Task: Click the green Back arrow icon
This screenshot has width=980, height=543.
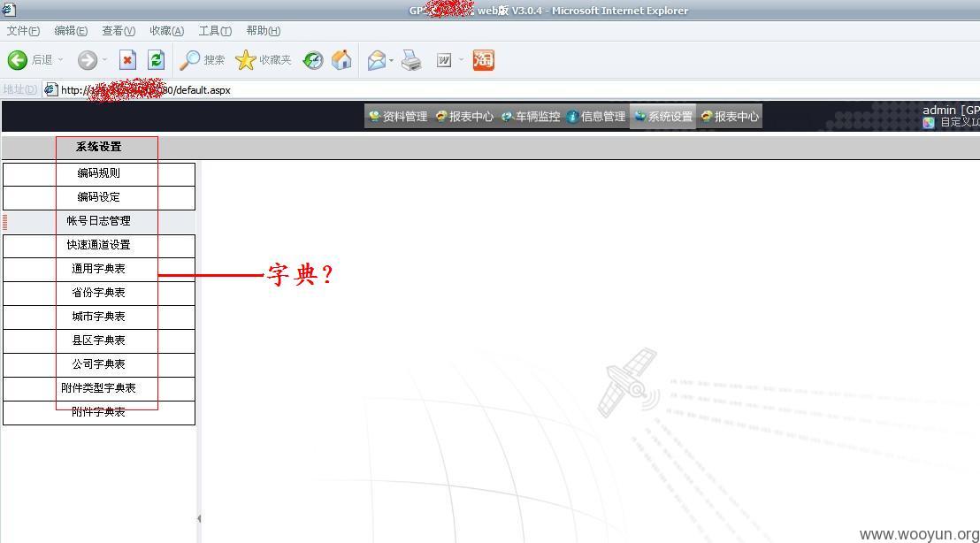Action: point(17,60)
